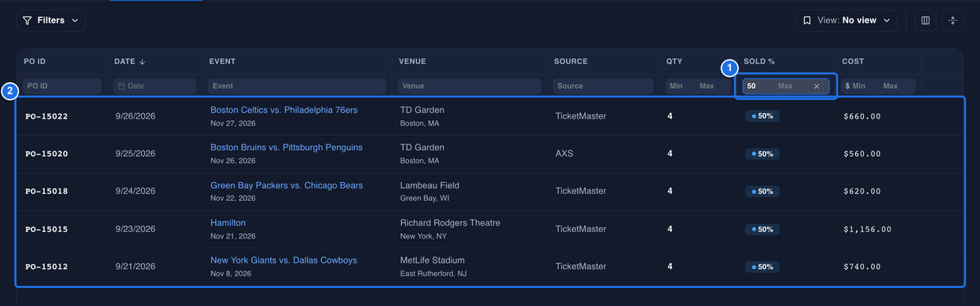This screenshot has height=306, width=980.
Task: Click date 9/23/2026
Action: 135,229
